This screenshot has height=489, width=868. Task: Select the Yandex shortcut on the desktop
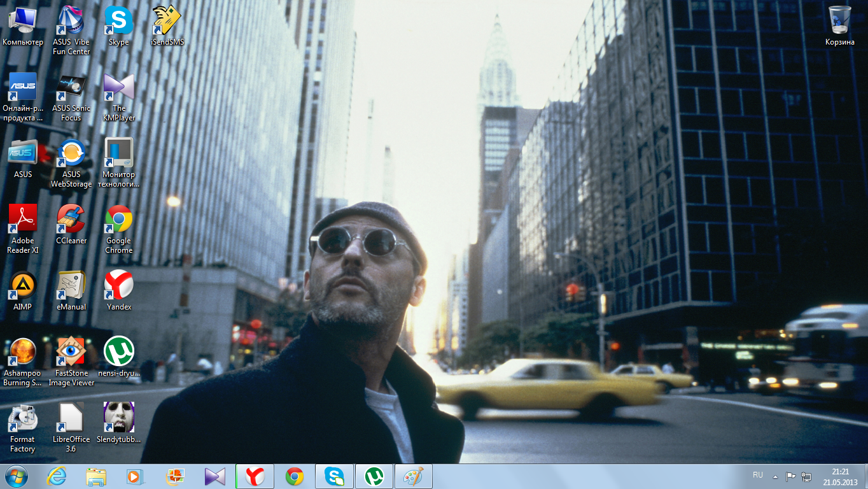click(119, 291)
